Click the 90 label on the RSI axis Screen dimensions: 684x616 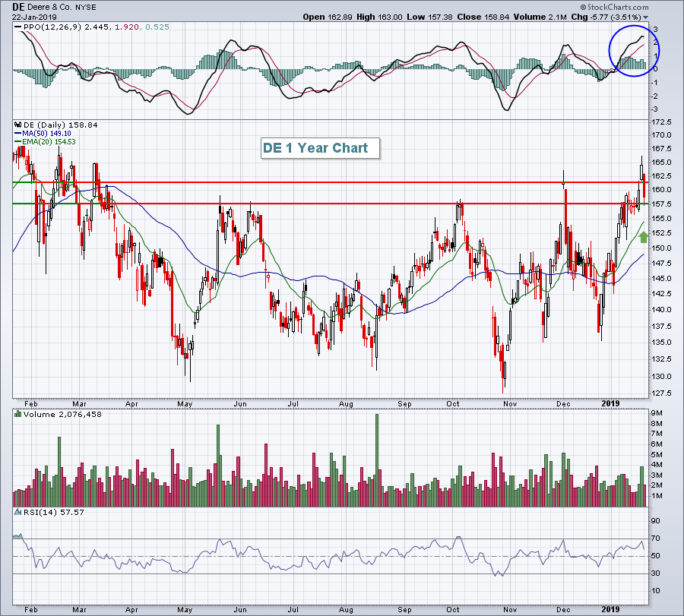pos(656,521)
